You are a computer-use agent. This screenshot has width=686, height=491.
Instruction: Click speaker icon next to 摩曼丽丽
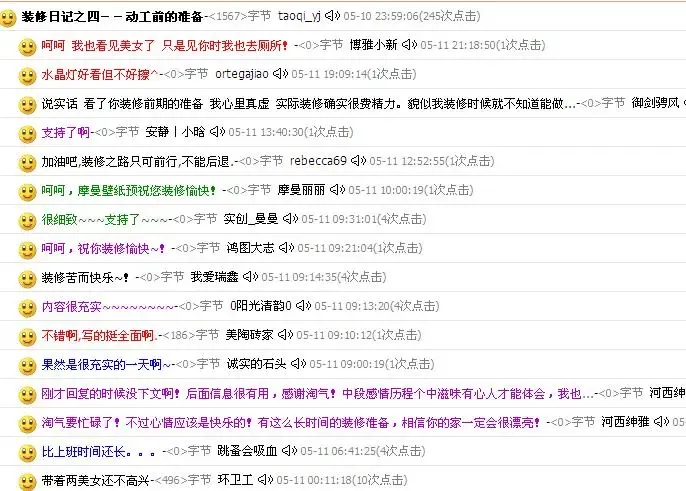tap(337, 190)
